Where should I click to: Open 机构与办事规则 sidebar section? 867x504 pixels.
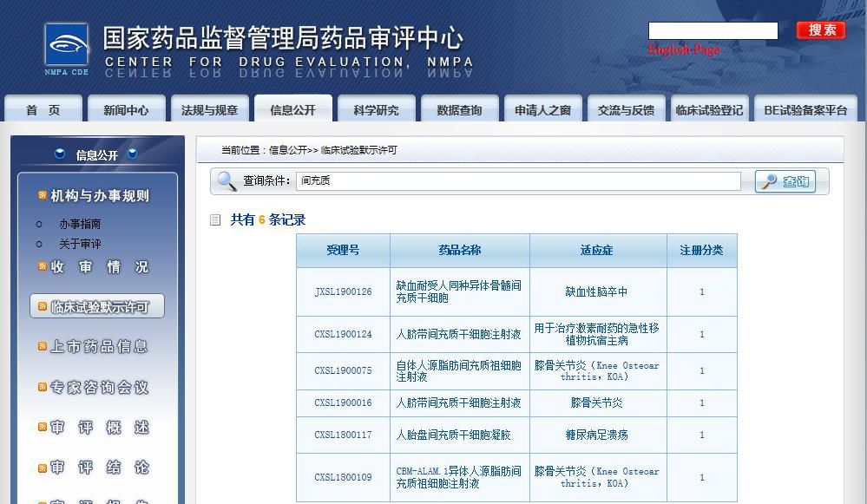click(100, 196)
